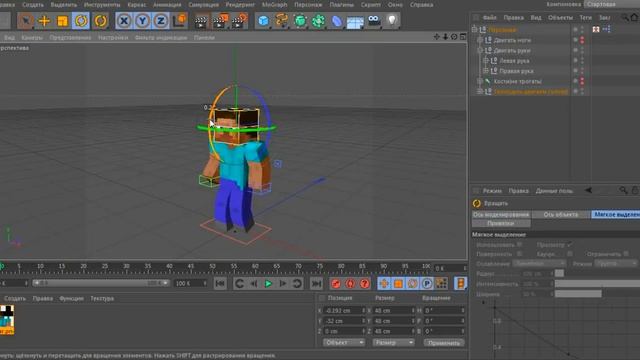Add a Light object bulb icon
Screen dimensions: 640x360
pos(392,20)
